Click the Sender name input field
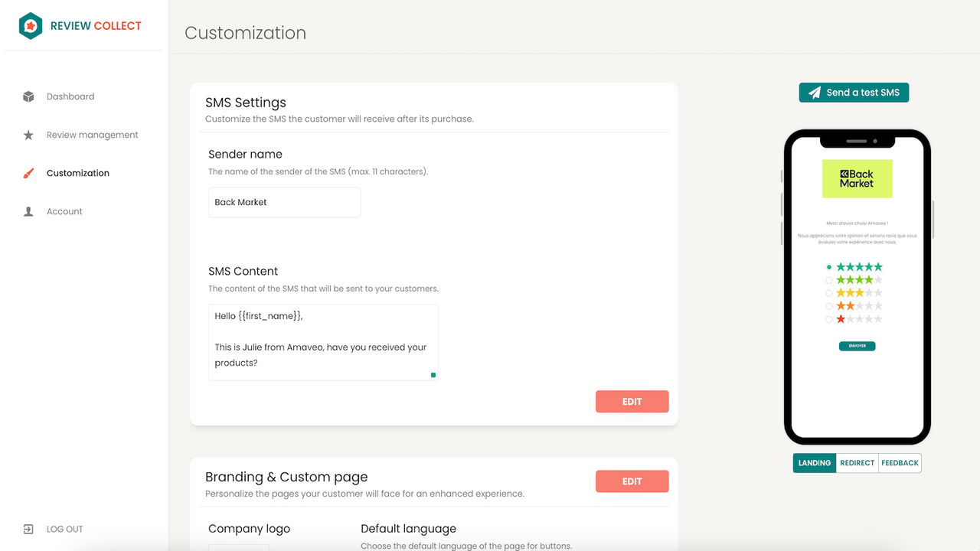 pyautogui.click(x=284, y=202)
